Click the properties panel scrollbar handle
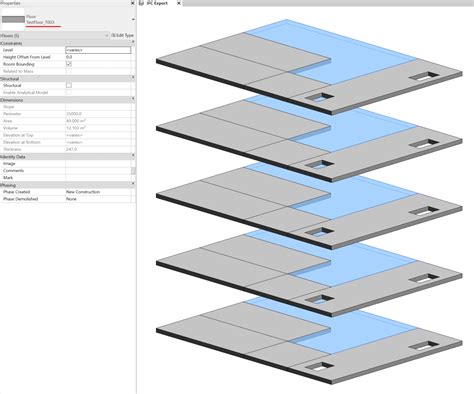474x394 pixels. click(x=133, y=171)
